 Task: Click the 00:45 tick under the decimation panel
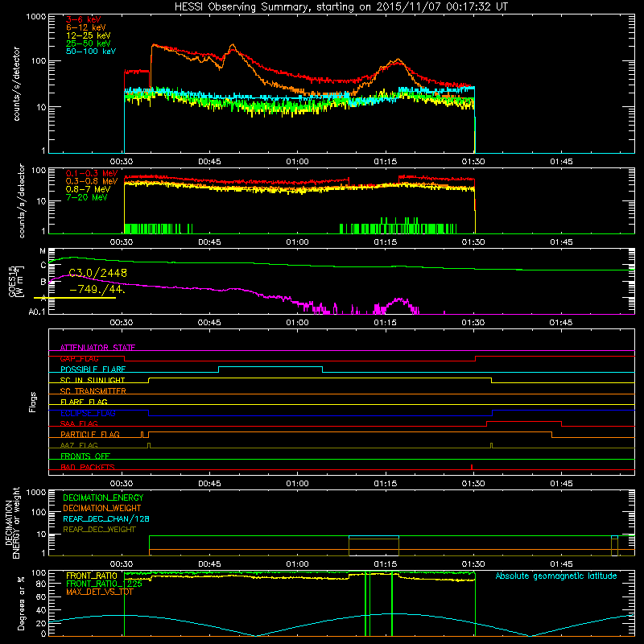(x=209, y=564)
